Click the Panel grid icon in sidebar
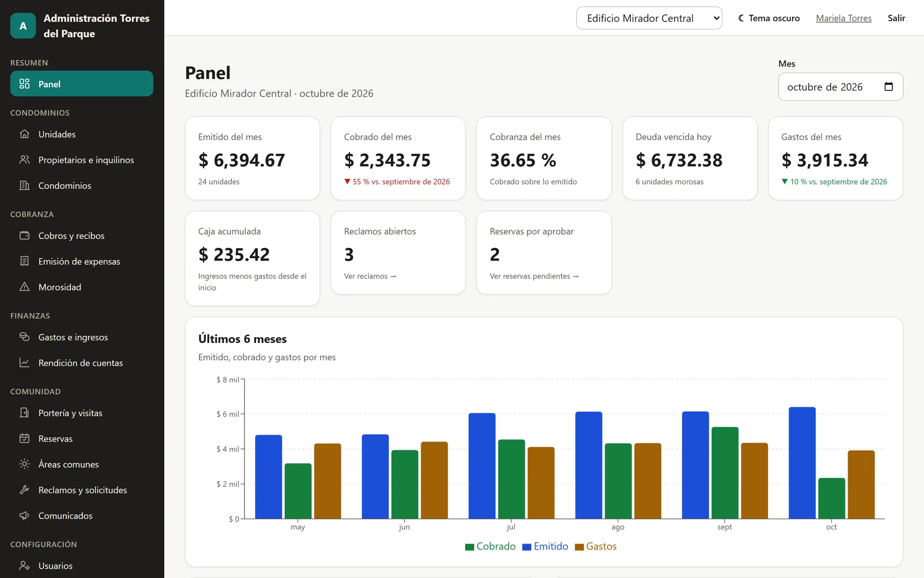Screen dimensions: 924x578 click(x=25, y=84)
